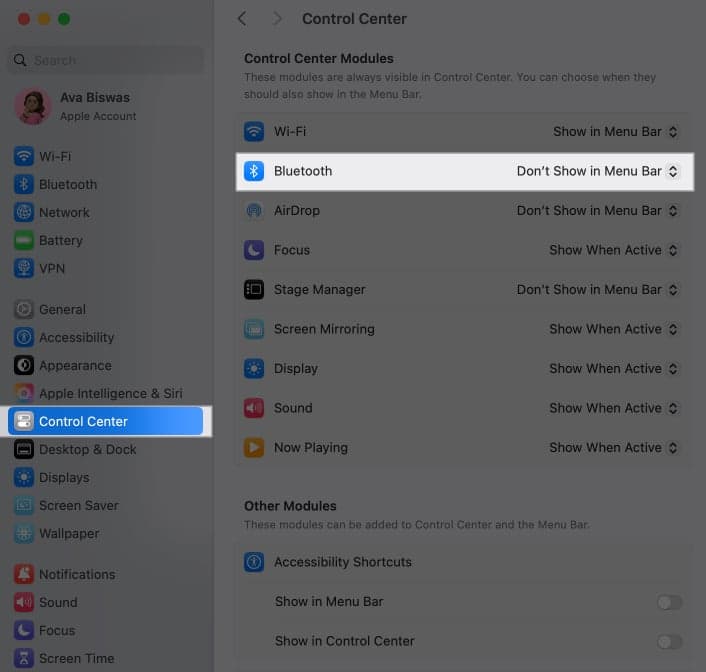
Task: Open Screen Time settings label
Action: [x=77, y=658]
